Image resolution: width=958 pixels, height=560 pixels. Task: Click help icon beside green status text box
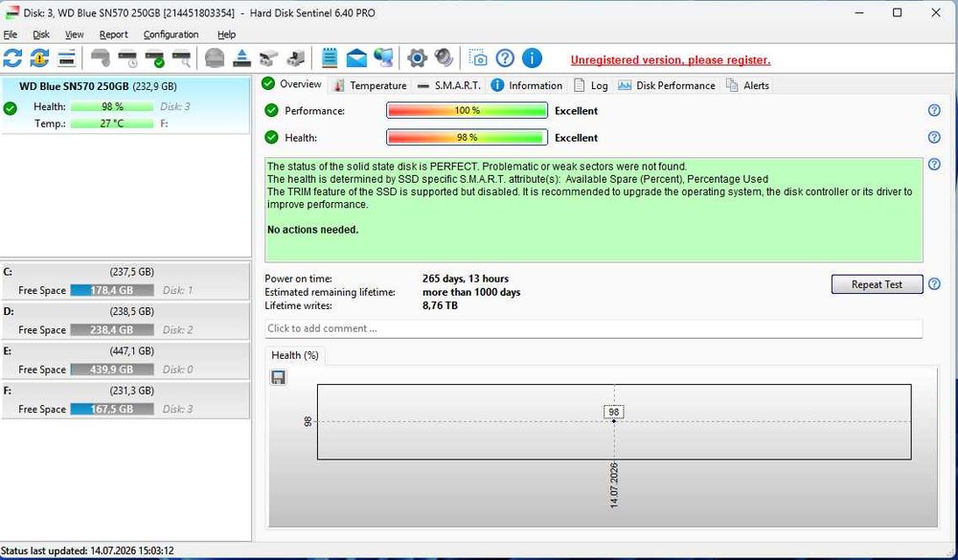tap(934, 165)
